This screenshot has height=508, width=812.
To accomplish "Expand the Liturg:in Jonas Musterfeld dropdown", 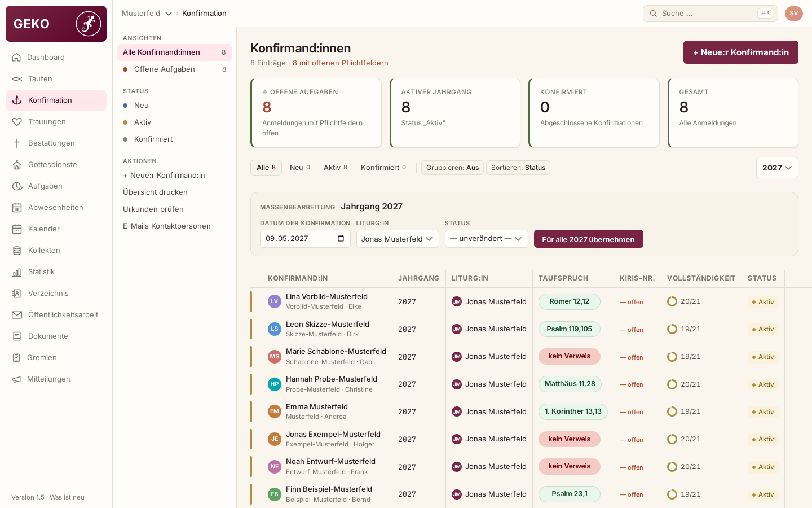I will (398, 239).
